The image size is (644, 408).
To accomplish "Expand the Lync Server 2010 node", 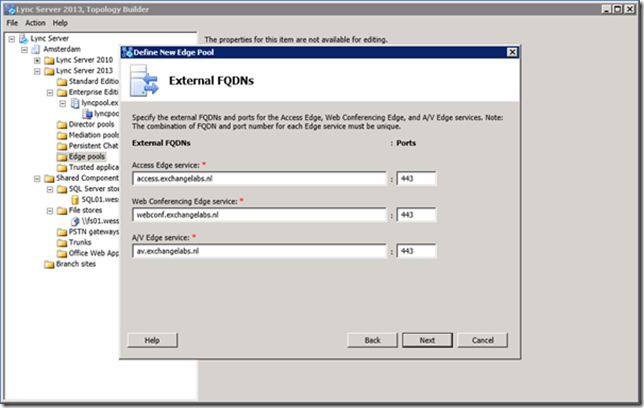I will [x=37, y=60].
